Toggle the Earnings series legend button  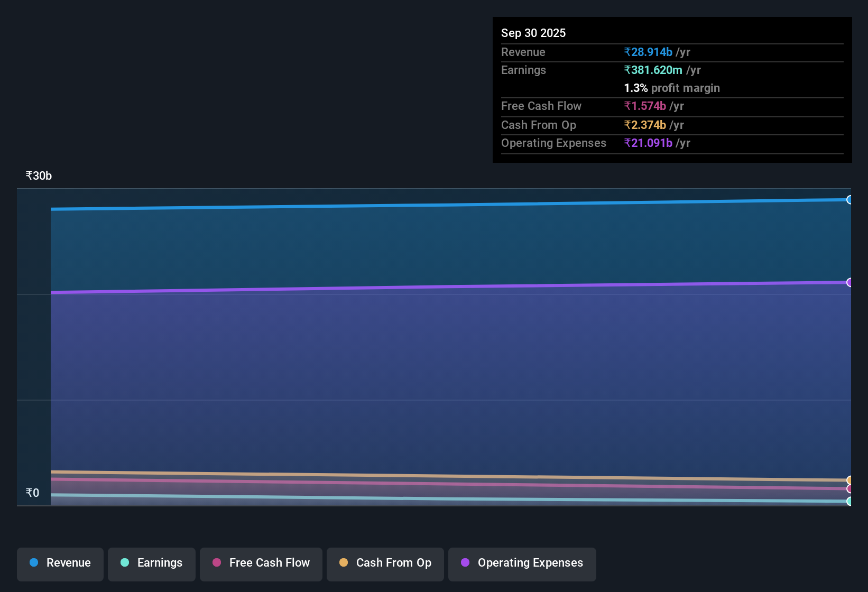pyautogui.click(x=152, y=564)
